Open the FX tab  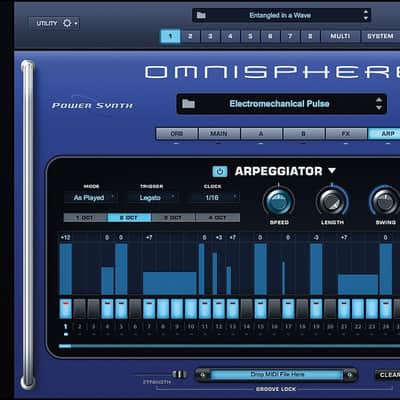point(346,134)
